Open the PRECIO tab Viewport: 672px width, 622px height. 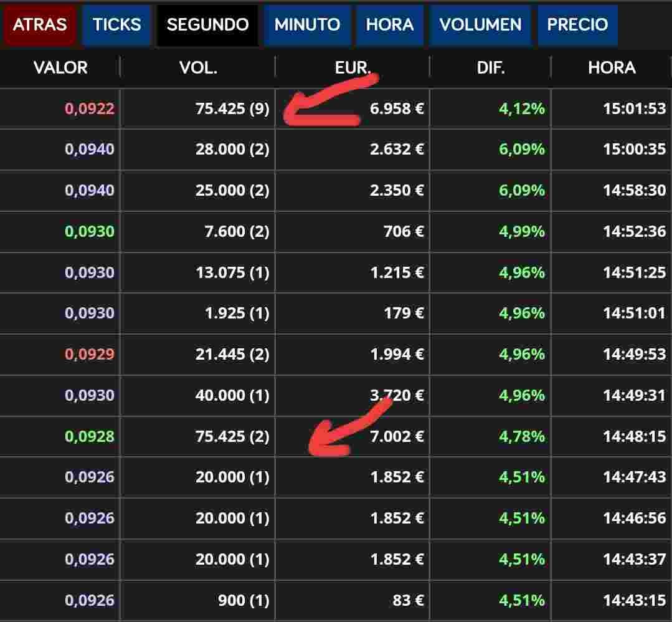[x=577, y=25]
